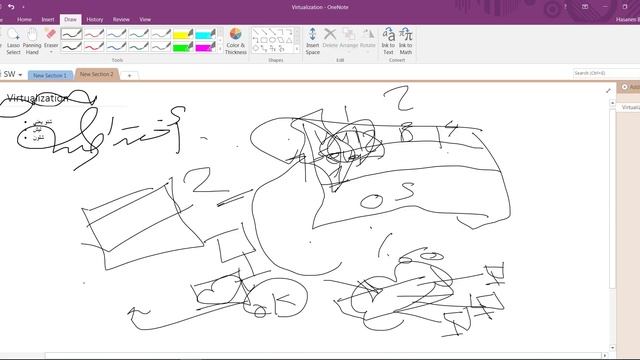This screenshot has width=640, height=360.
Task: Click the Virtualization page title
Action: tap(38, 98)
